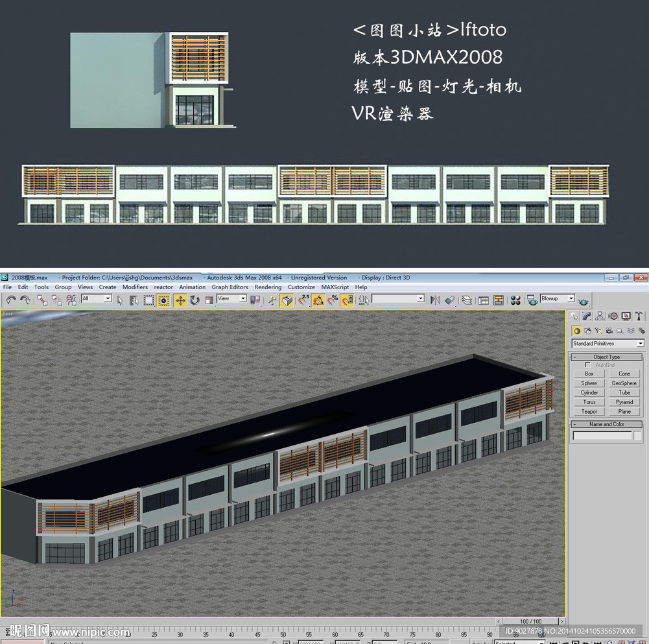Switch to the Motion panel tab
Viewport: 649px width, 644px height.
[613, 316]
